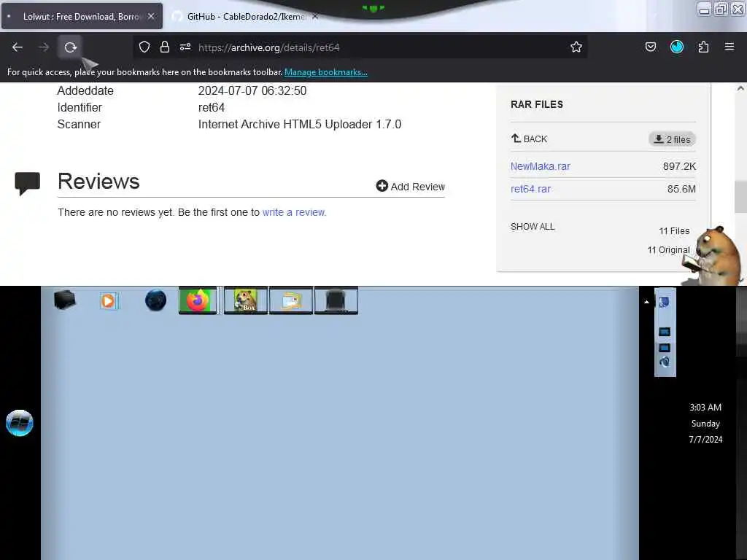
Task: Restore down the browser window
Action: (721, 9)
